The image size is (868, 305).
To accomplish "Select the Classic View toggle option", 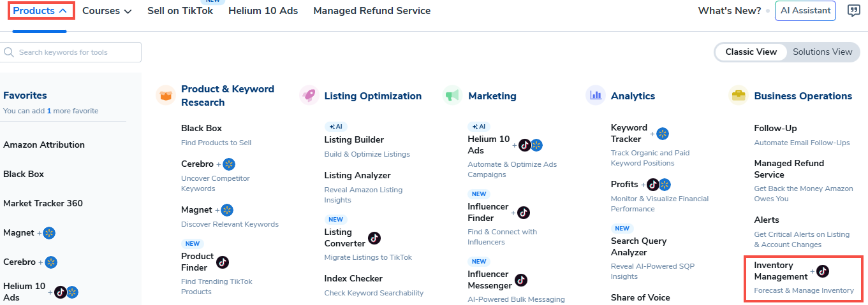I will tap(751, 52).
